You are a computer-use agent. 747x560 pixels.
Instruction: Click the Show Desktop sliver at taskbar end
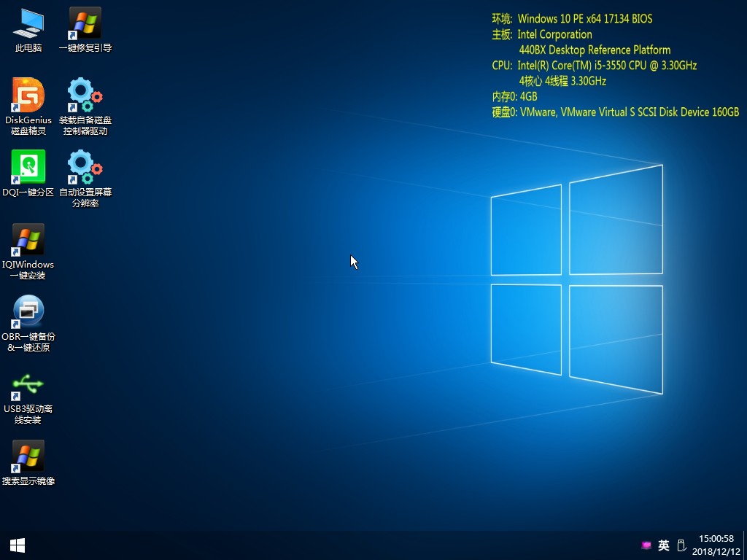tap(745, 545)
